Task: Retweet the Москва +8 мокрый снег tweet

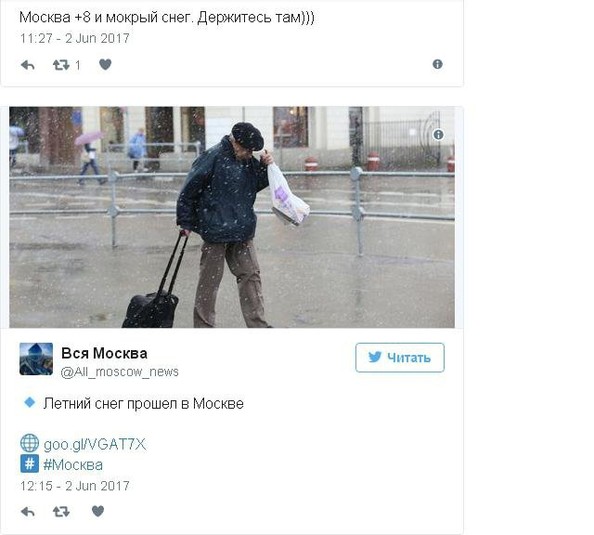Action: pos(61,65)
